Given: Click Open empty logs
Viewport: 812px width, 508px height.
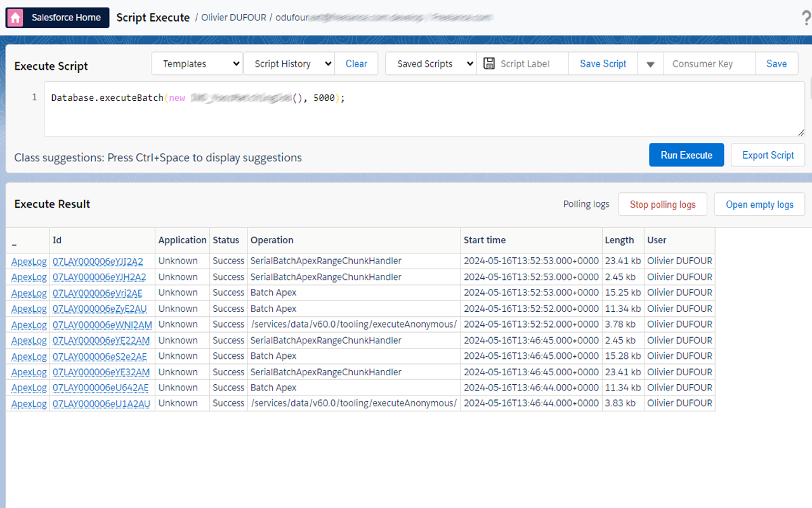Looking at the screenshot, I should (x=759, y=204).
